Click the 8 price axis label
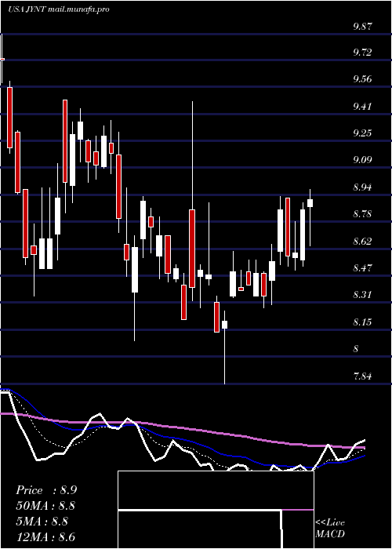Image resolution: width=392 pixels, height=549 pixels. pos(356,349)
